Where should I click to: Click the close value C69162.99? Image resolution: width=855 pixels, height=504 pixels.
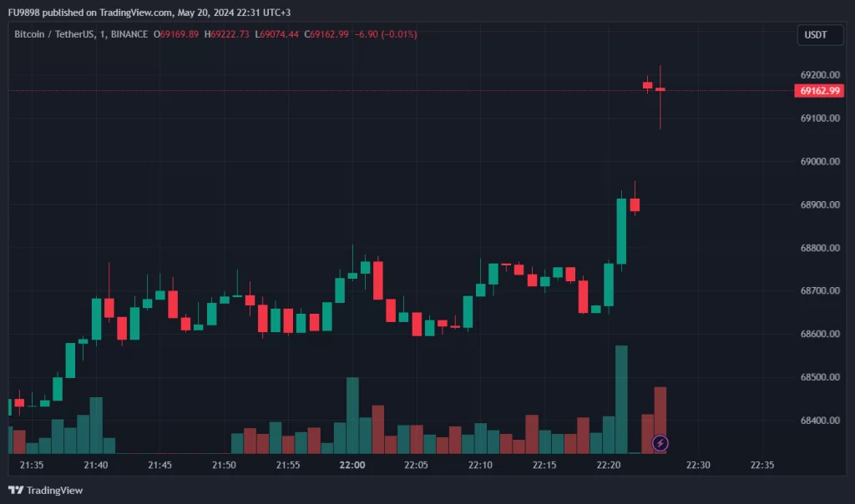click(326, 34)
